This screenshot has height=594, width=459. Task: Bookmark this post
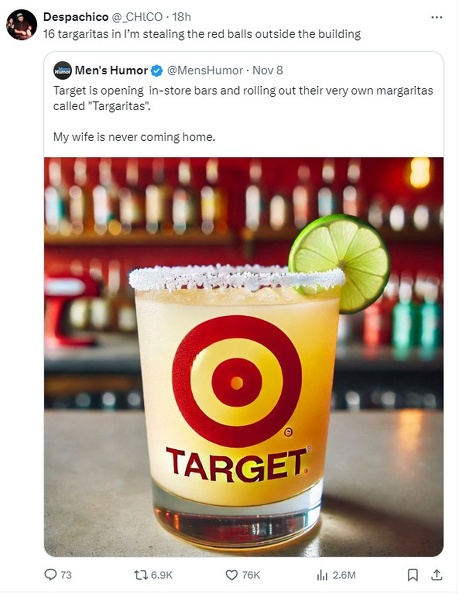coord(412,575)
